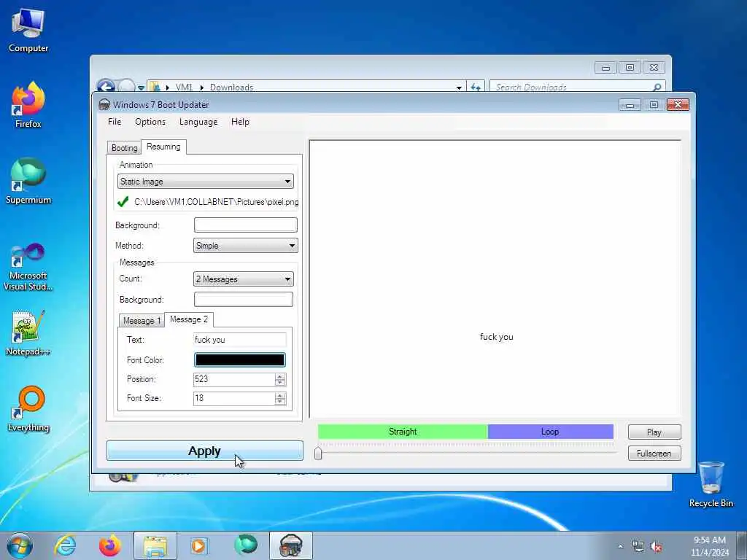Decrease Position with the down arrow

(280, 383)
